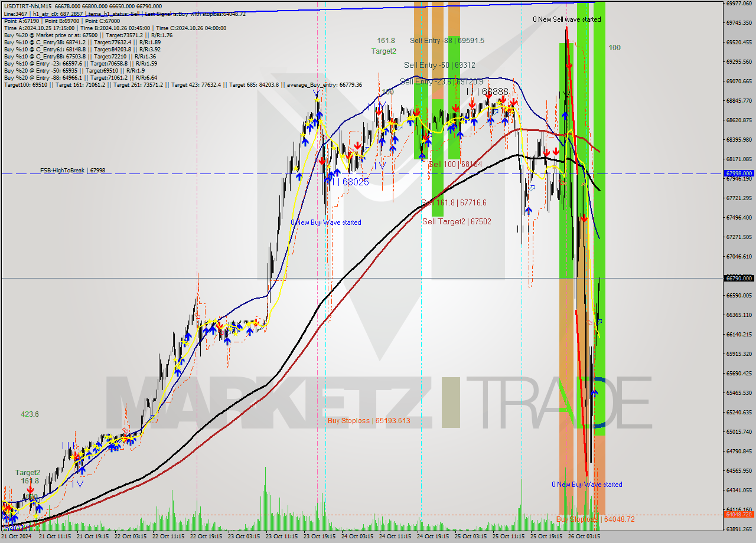Viewport: 756px width, 543px height.
Task: Click the 67271.505 price axis label
Action: point(739,237)
